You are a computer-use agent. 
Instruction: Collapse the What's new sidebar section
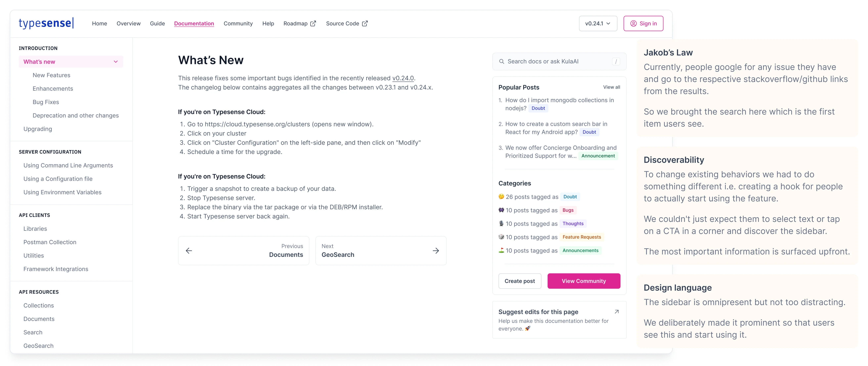(116, 62)
